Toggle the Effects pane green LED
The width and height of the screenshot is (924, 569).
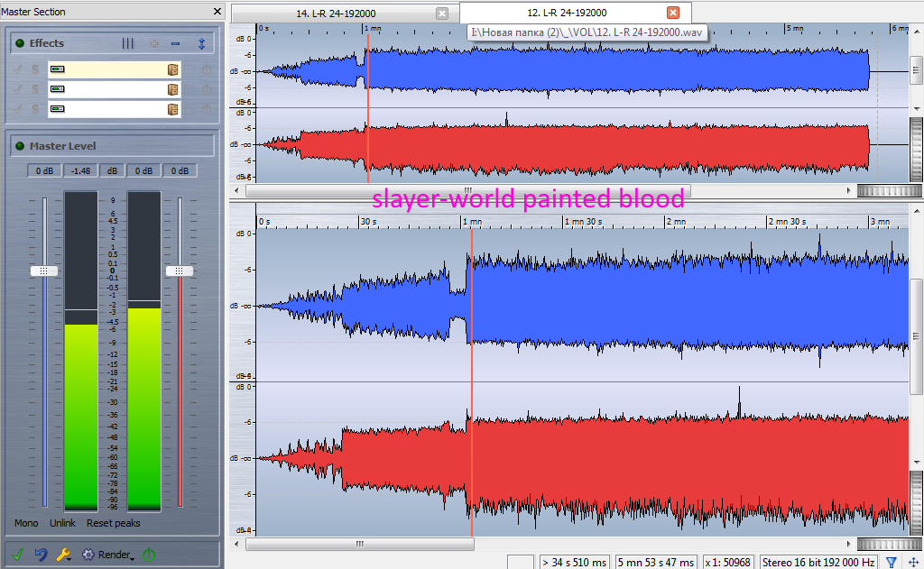pyautogui.click(x=20, y=43)
